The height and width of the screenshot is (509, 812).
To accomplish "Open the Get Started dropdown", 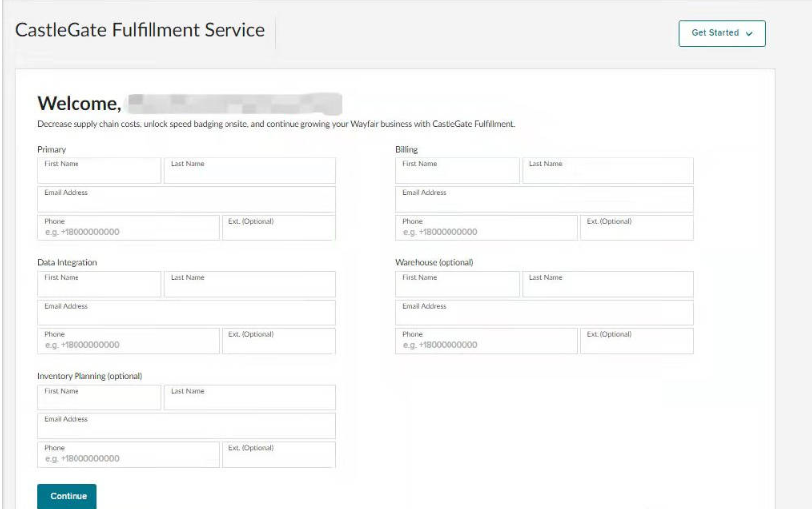I will (722, 33).
